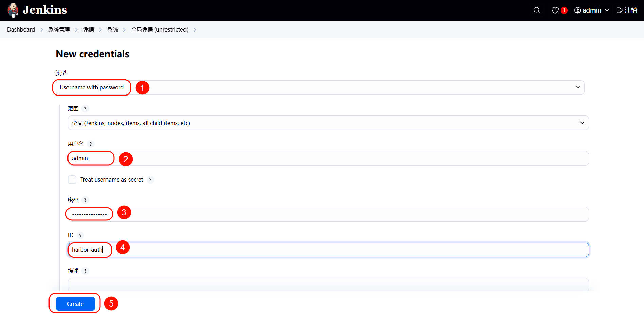Click the Create button

click(x=75, y=304)
